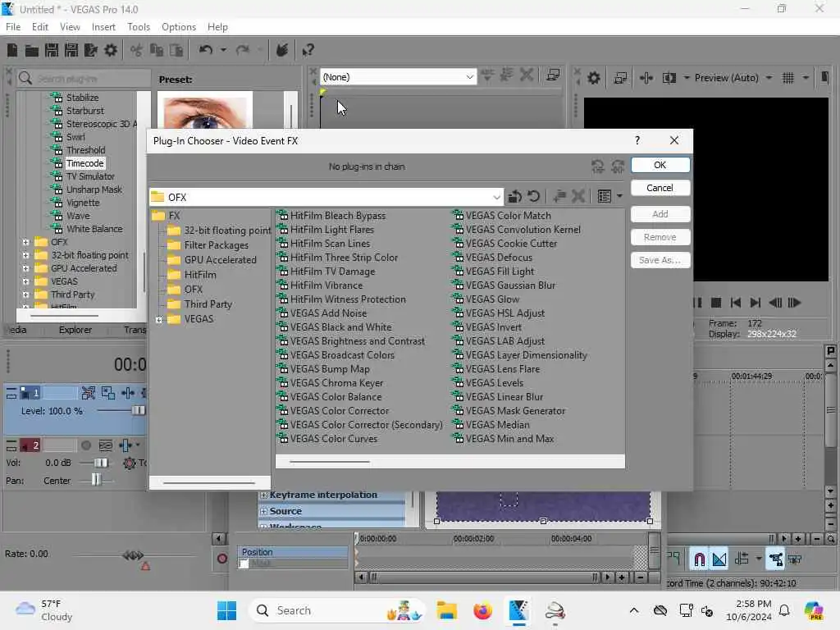Click the Windows taskbar Search box
Viewport: 840px width, 630px height.
pyautogui.click(x=336, y=610)
